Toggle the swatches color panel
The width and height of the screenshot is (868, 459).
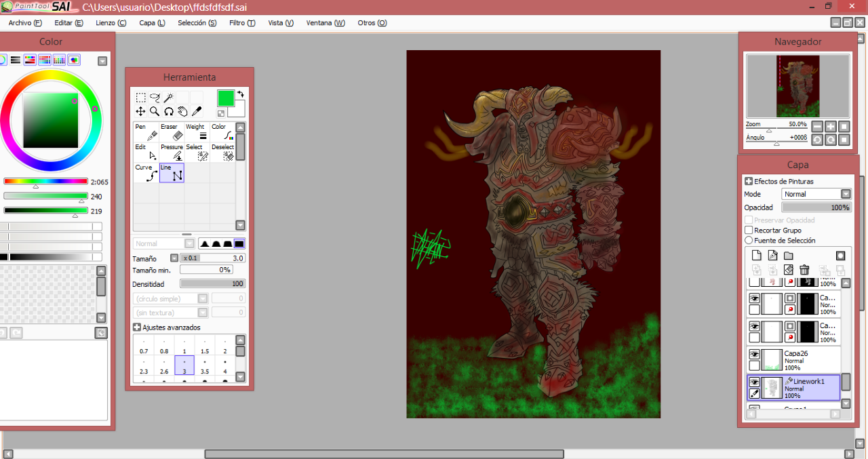click(x=60, y=60)
